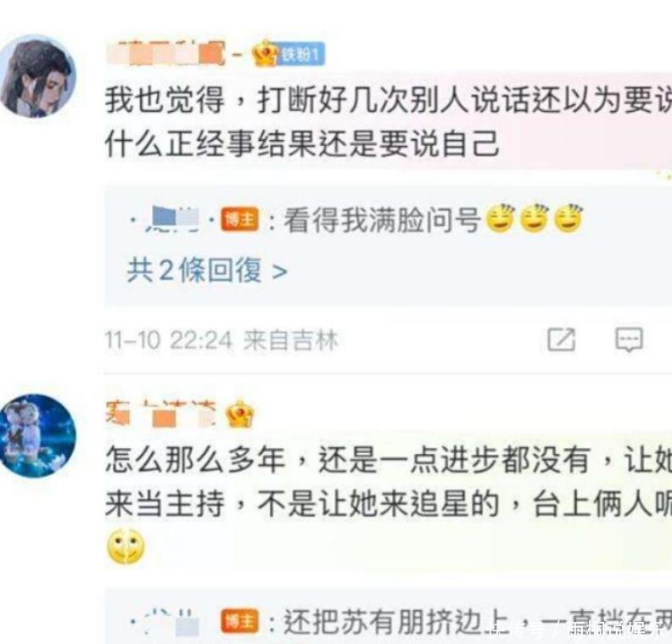Click the yellow smiley emoji in second comment
Viewport: 672px width, 644px height.
coord(125,546)
